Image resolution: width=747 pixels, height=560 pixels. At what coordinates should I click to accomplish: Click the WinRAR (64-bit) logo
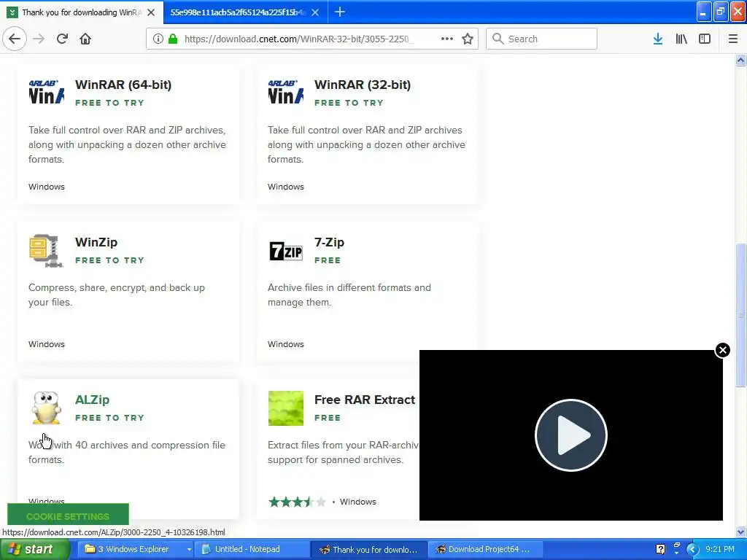pos(46,92)
